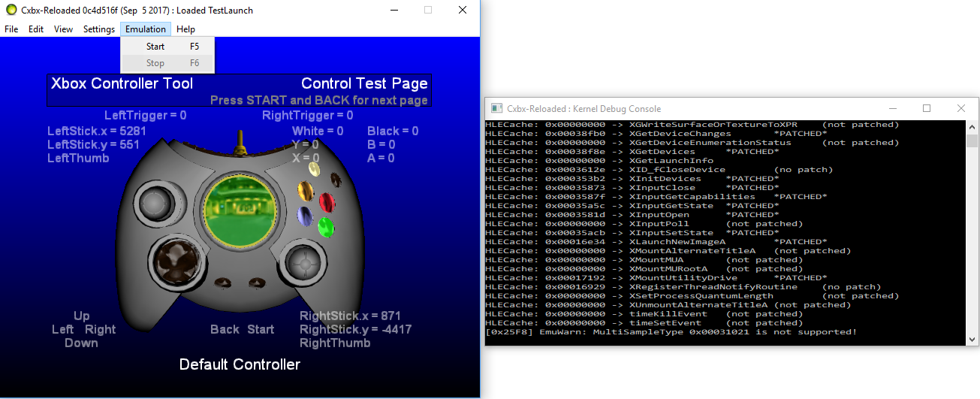
Task: Click the 'Xbox Controller Tool' heading
Action: [x=122, y=83]
